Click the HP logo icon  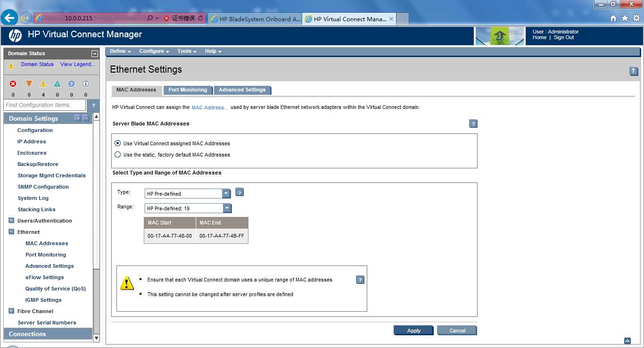coord(15,35)
